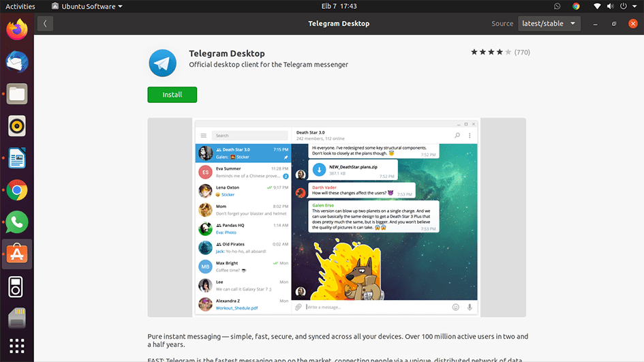Screen dimensions: 644x362
Task: Click the microphone icon in message bar
Action: (x=470, y=307)
